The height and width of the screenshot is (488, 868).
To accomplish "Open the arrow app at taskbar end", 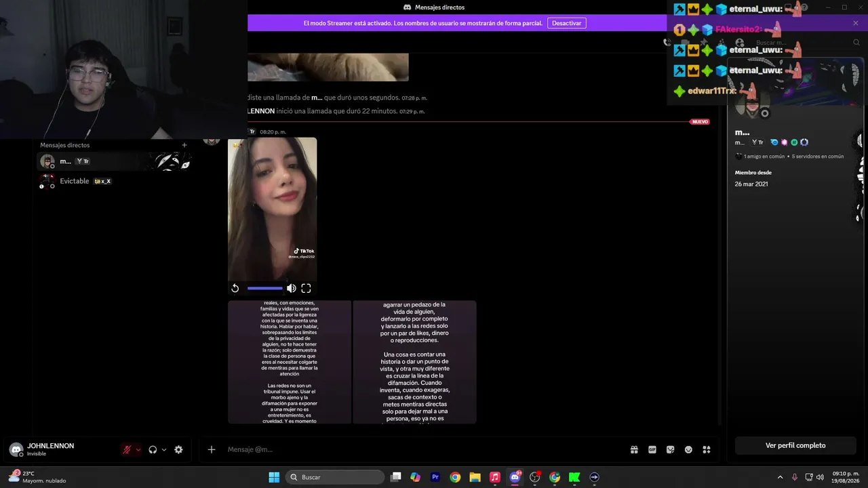I will [x=595, y=477].
